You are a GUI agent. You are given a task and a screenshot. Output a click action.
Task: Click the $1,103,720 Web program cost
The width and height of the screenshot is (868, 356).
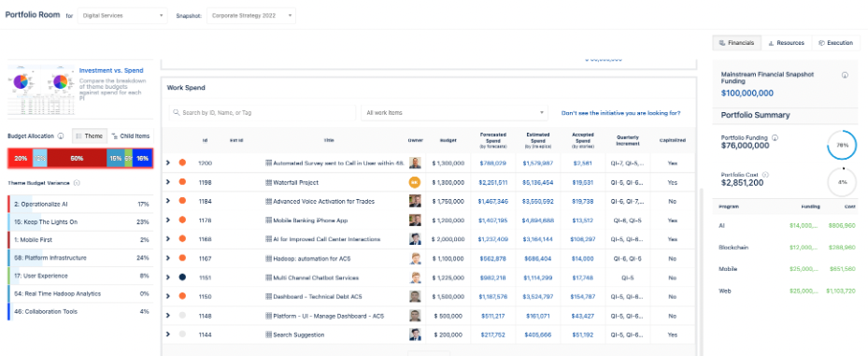tap(840, 291)
